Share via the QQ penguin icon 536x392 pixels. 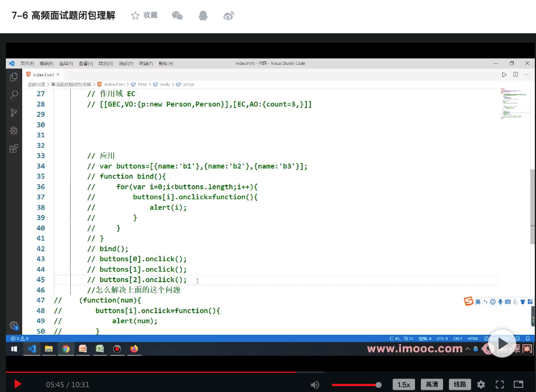click(x=203, y=15)
